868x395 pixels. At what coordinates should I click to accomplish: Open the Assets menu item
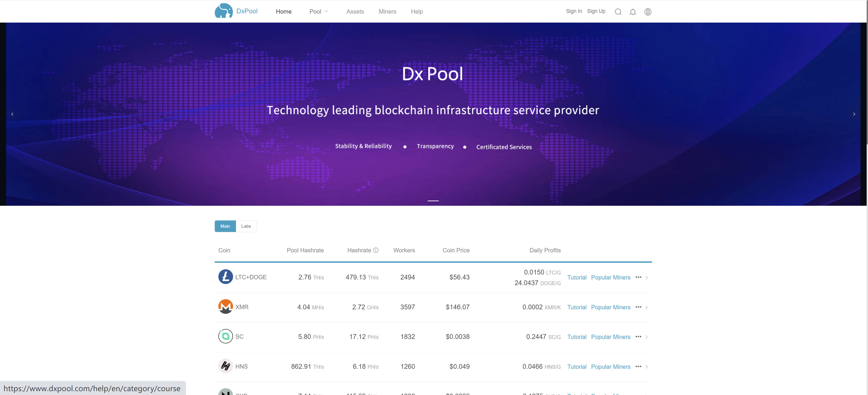pyautogui.click(x=355, y=12)
